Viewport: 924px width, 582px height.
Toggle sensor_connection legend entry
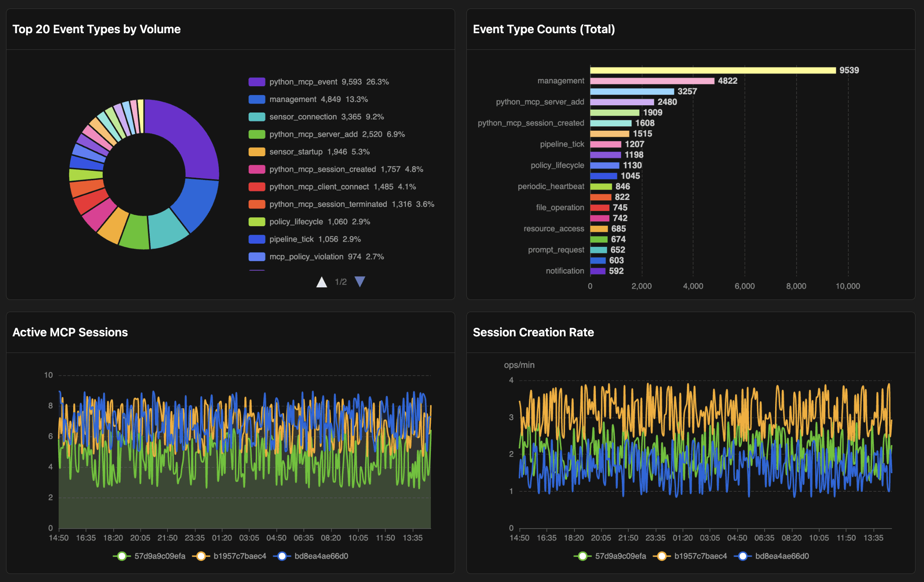[303, 117]
